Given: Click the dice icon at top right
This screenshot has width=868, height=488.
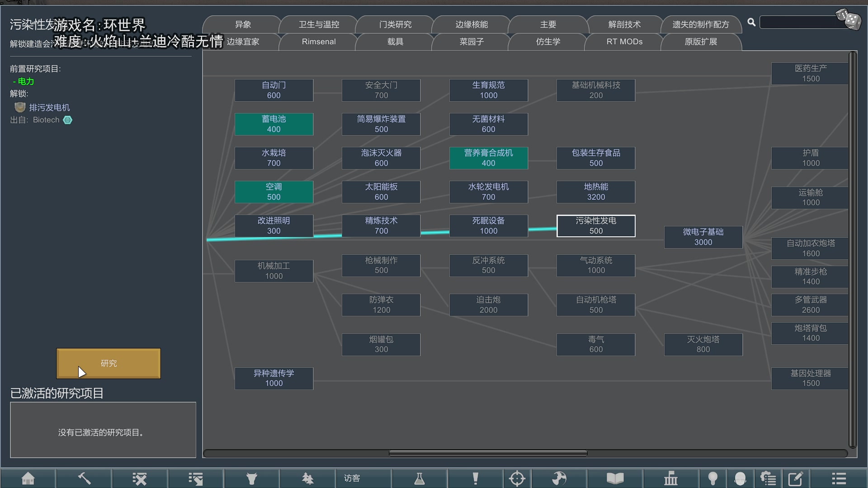Looking at the screenshot, I should (849, 19).
